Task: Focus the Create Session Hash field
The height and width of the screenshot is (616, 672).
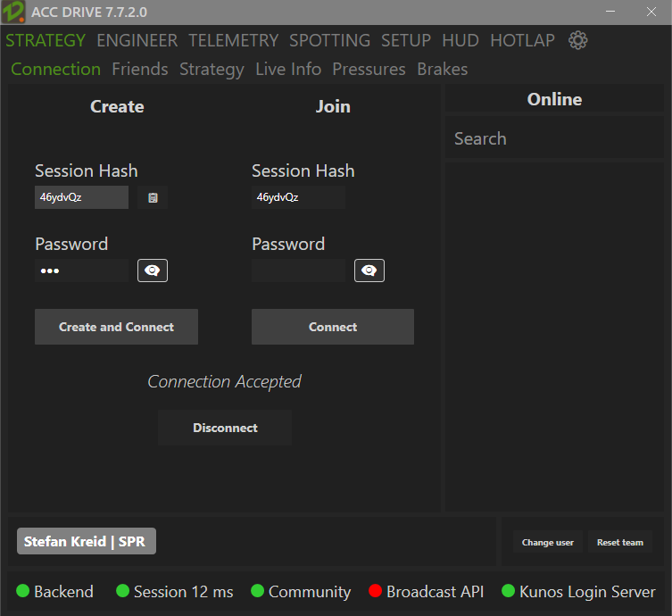Action: [81, 197]
